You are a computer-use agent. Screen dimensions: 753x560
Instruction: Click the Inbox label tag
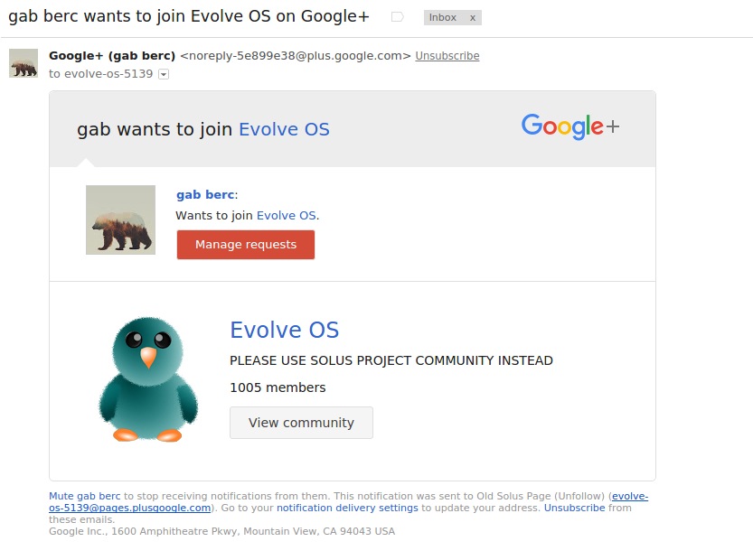(x=443, y=18)
